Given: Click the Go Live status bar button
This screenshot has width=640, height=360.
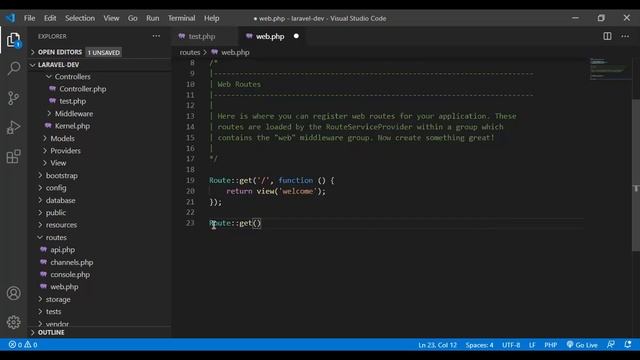Looking at the screenshot, I should (x=582, y=344).
